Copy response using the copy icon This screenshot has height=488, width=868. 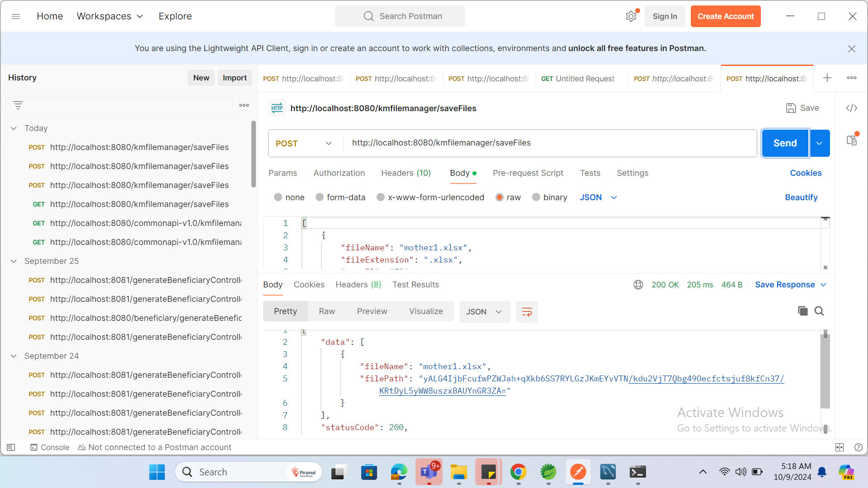pos(802,311)
